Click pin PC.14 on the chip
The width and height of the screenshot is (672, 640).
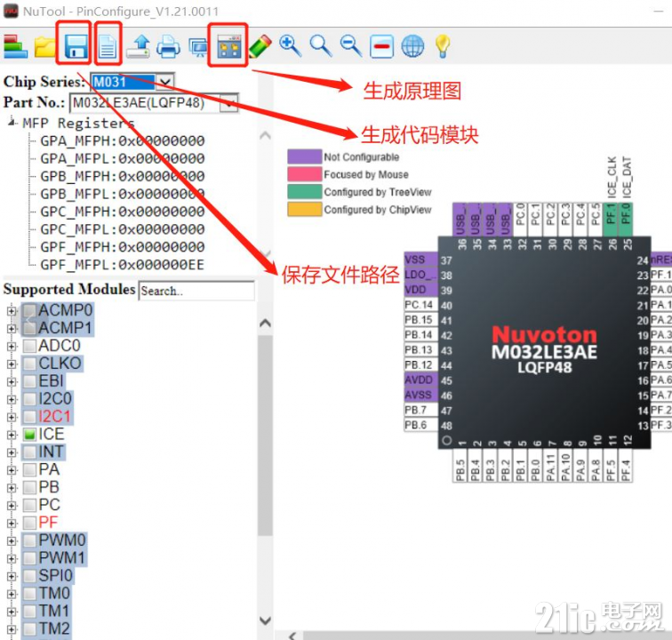(420, 305)
